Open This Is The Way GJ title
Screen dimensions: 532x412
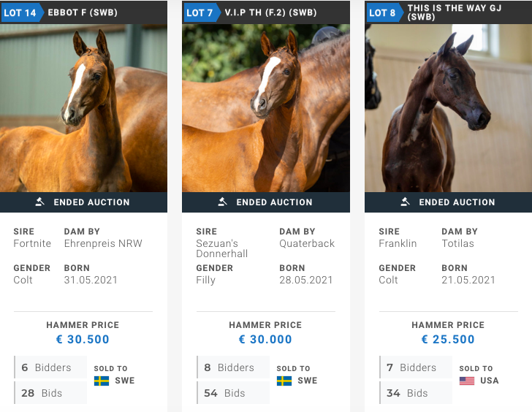(x=455, y=12)
